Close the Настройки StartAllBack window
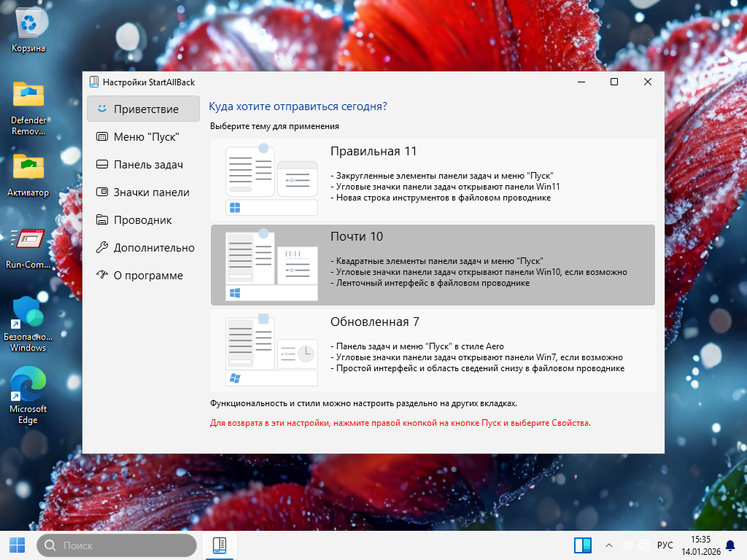Image resolution: width=747 pixels, height=560 pixels. pyautogui.click(x=648, y=82)
